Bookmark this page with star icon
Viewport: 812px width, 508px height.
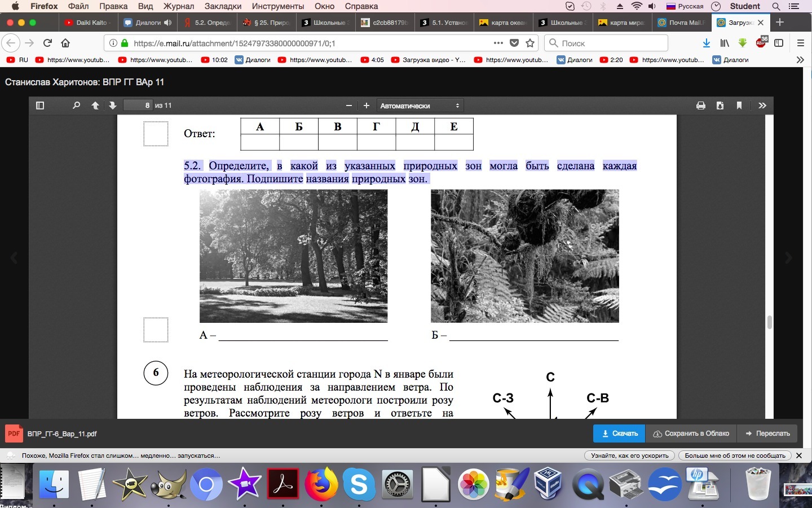(530, 43)
